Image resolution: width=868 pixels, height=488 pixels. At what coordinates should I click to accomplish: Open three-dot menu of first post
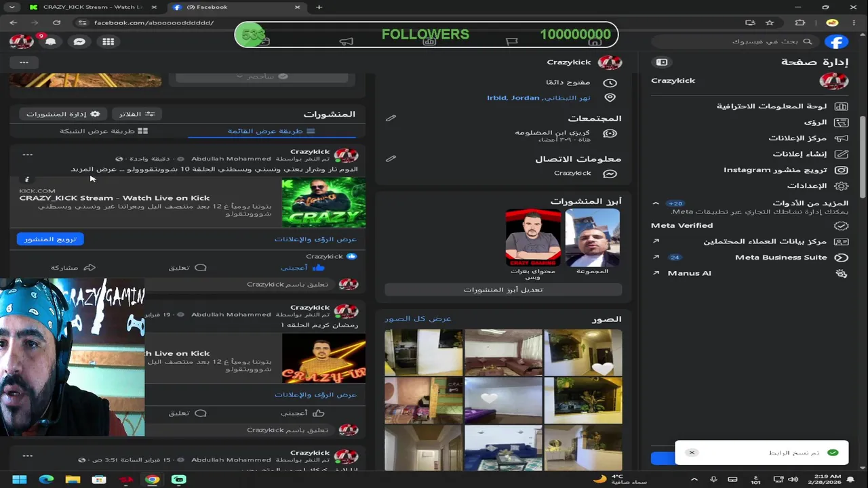[x=27, y=155]
